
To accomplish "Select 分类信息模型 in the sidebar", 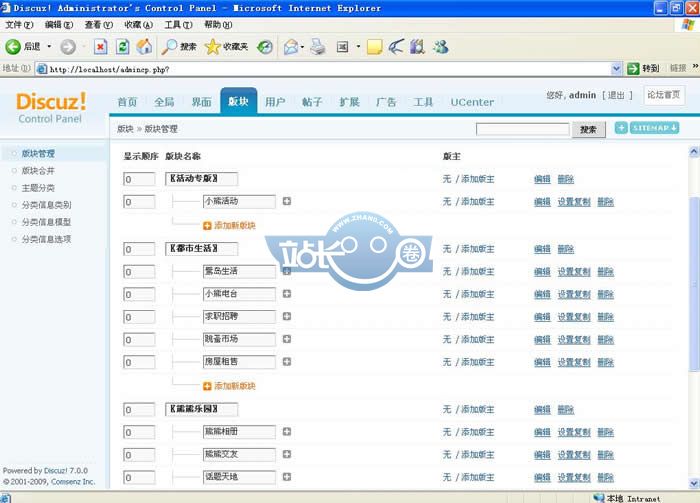I will (46, 222).
